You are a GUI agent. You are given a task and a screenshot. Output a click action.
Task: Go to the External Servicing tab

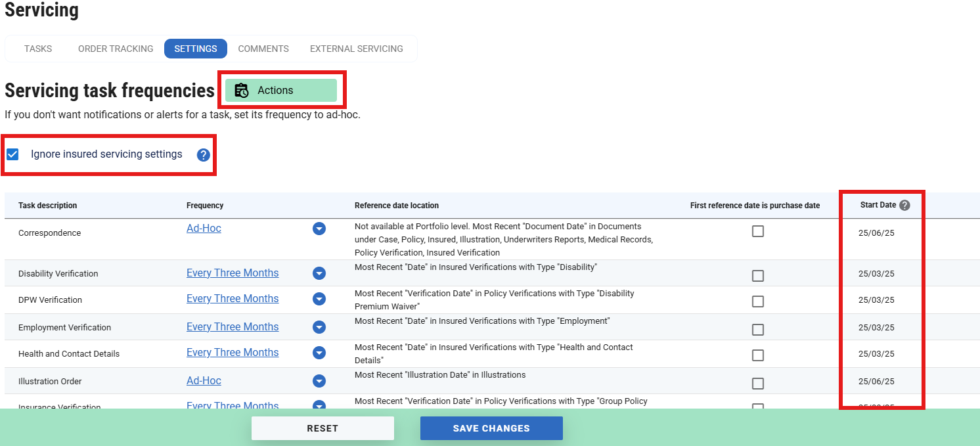click(356, 49)
